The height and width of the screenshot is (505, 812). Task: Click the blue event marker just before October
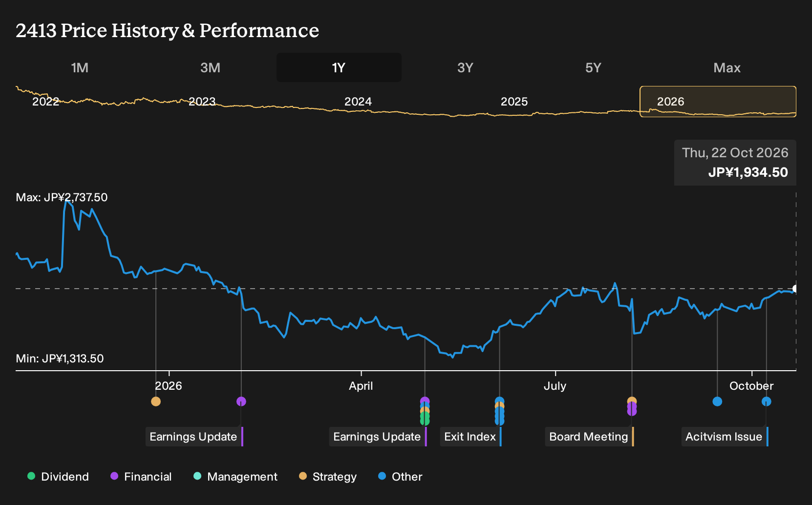(717, 401)
